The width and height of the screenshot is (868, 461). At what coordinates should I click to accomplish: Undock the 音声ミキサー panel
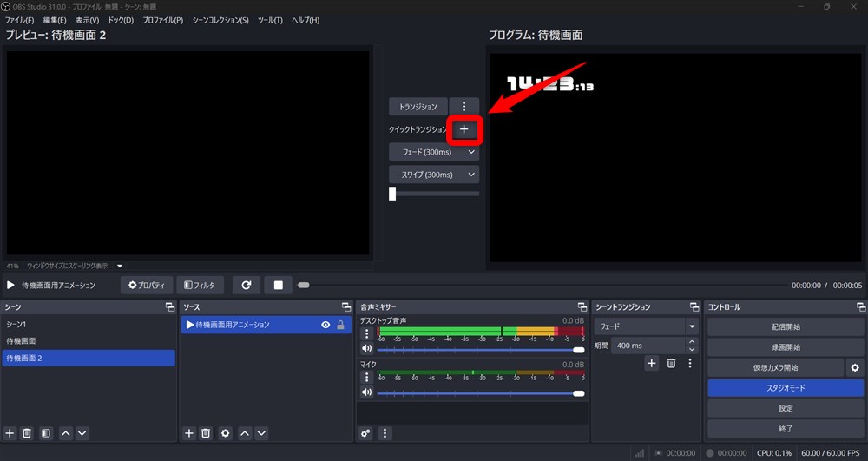click(x=582, y=306)
